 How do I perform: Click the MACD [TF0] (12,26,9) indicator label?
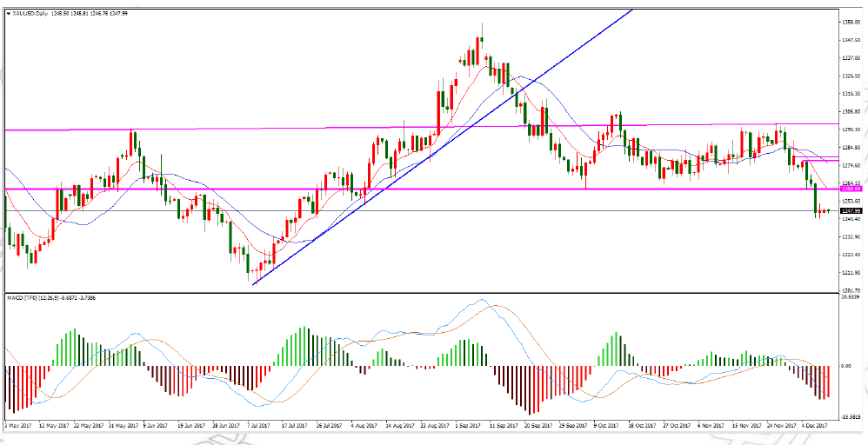(31, 298)
